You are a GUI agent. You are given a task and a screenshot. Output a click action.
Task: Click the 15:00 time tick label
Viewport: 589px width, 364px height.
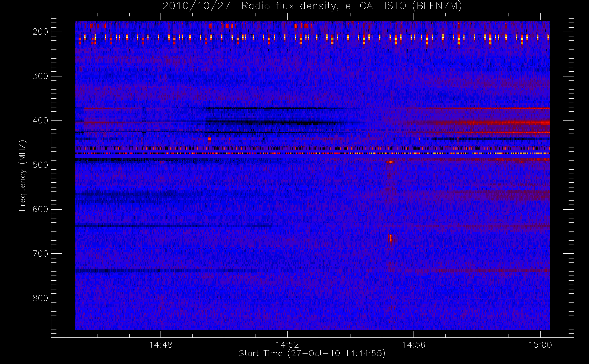pyautogui.click(x=540, y=345)
